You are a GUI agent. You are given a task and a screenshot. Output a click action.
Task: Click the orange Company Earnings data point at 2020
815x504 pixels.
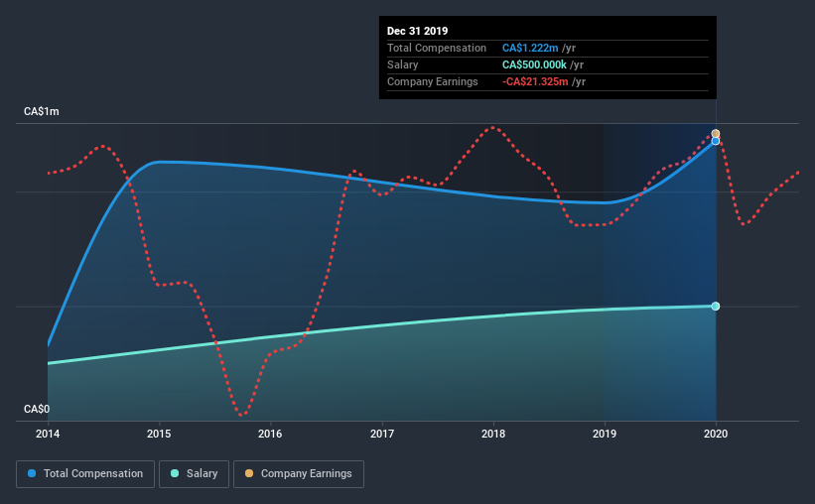point(715,134)
